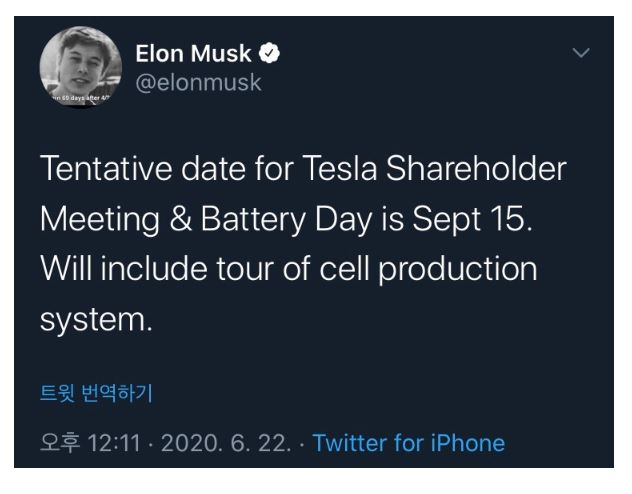Viewport: 632px width, 494px height.
Task: Click the word Tesla in the tweet
Action: (340, 168)
